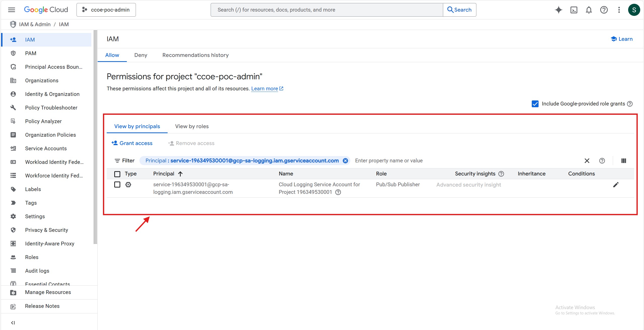Open notifications bell icon
This screenshot has width=644, height=330.
click(589, 10)
